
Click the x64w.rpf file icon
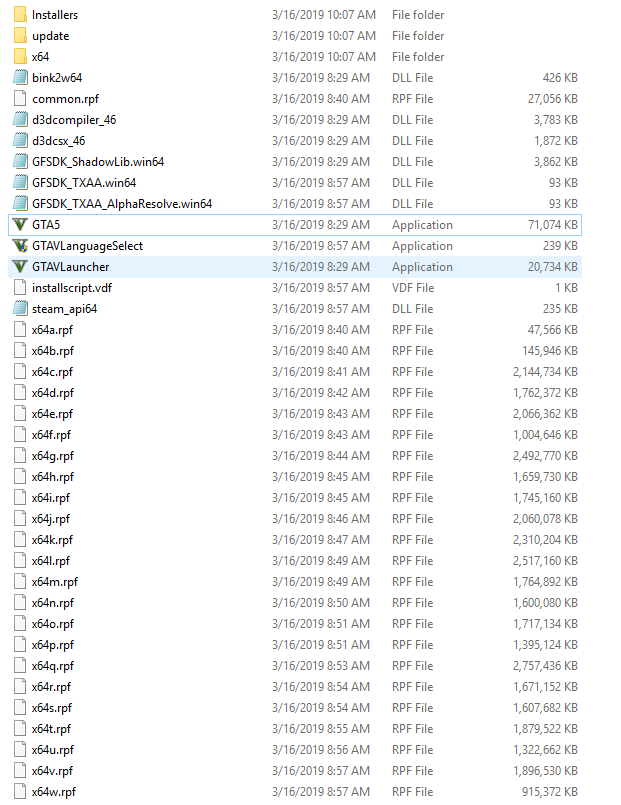(20, 792)
